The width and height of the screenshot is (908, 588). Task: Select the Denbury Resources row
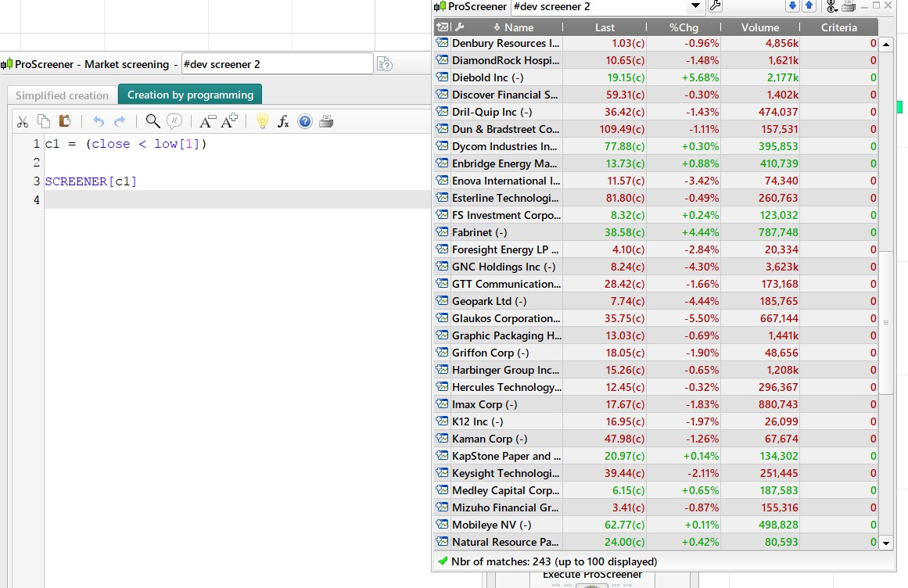pyautogui.click(x=656, y=43)
